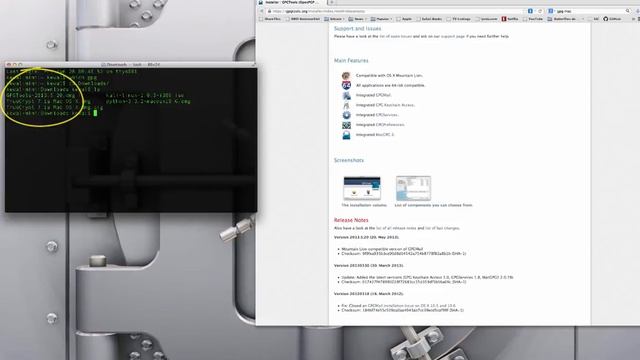
Task: Click the GPGServices gear icon
Action: [x=346, y=115]
